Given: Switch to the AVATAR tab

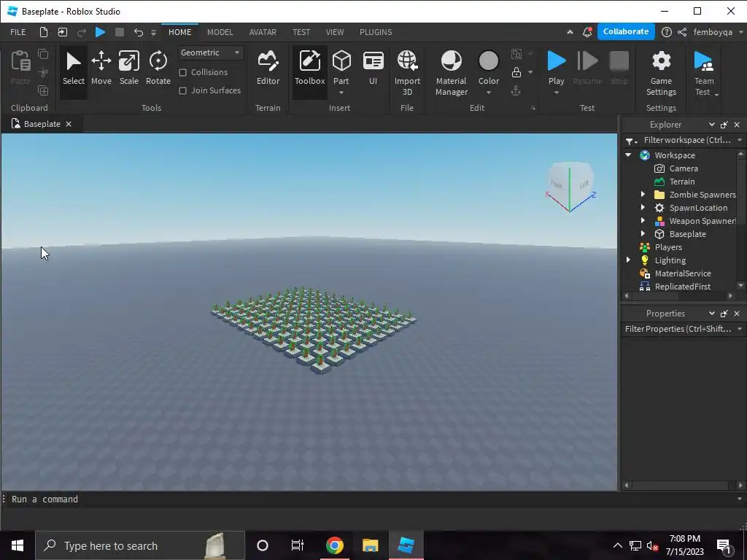Looking at the screenshot, I should (x=263, y=32).
